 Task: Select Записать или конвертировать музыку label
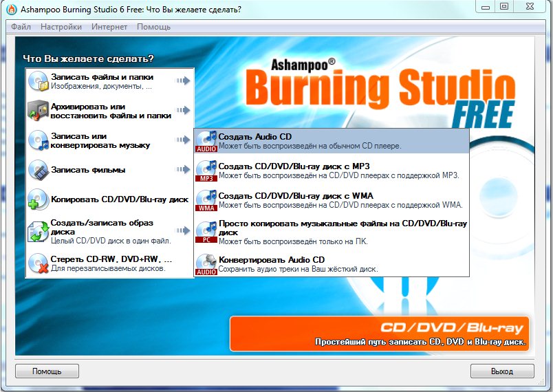click(100, 141)
